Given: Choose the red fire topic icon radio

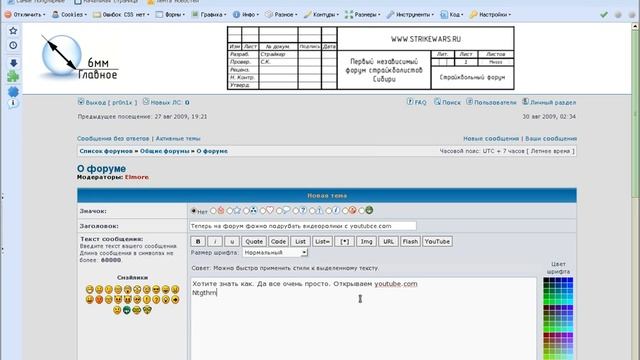Looking at the screenshot, I should pyautogui.click(x=213, y=211).
